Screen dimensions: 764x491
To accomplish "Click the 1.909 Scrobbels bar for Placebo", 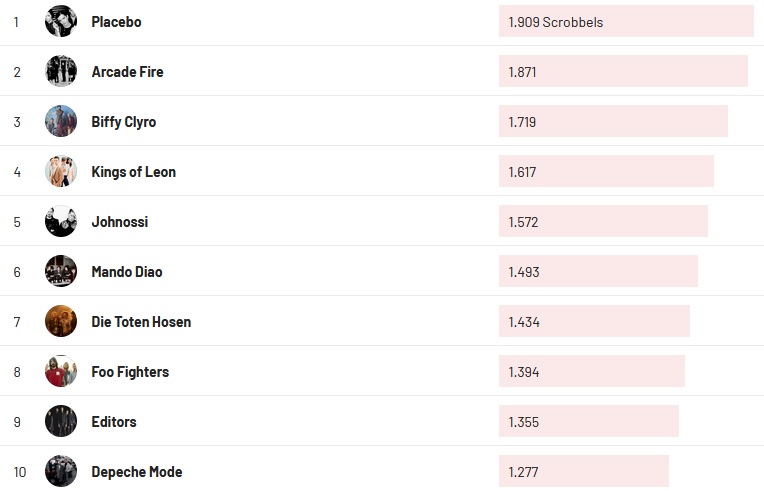I will [x=626, y=21].
